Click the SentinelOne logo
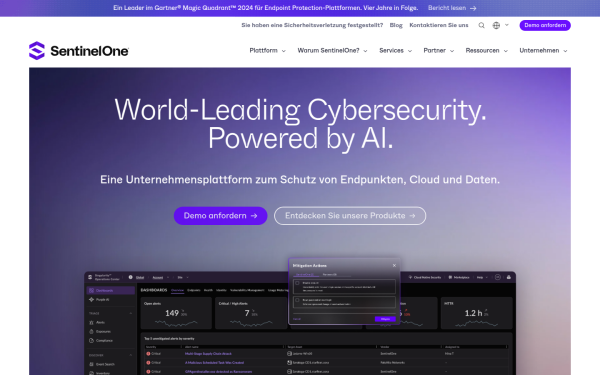Screen dimensions: 600x375 point(79,51)
